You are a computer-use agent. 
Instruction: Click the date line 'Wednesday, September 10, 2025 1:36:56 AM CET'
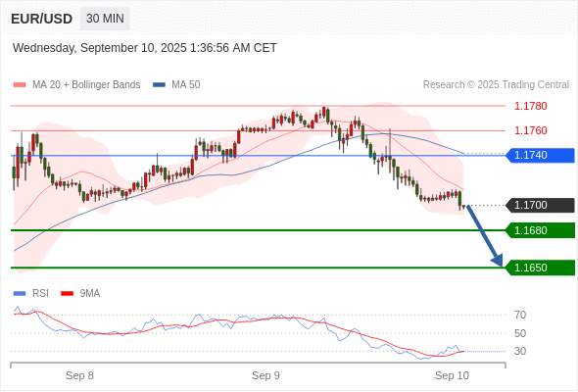point(145,48)
